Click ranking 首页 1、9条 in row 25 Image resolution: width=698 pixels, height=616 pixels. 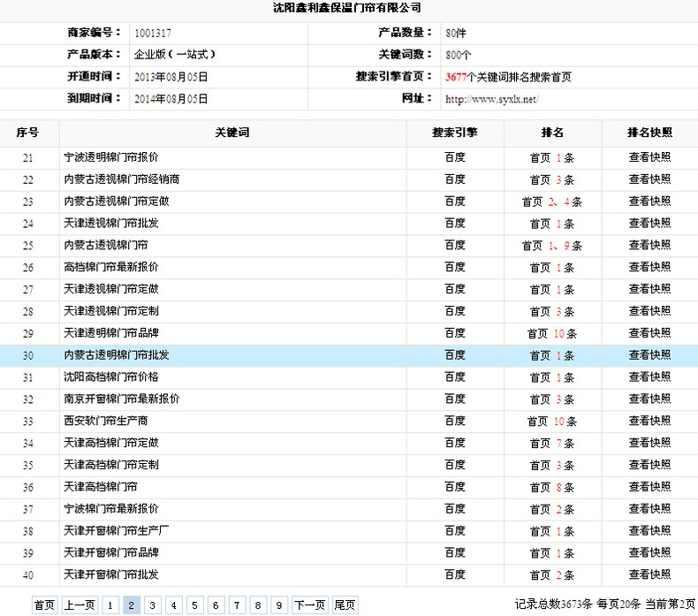[x=552, y=246]
